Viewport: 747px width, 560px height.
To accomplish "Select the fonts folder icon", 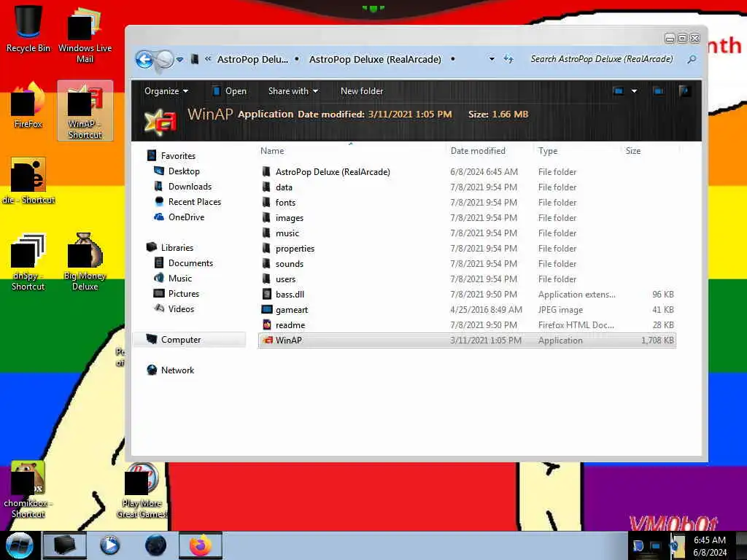I will point(267,203).
